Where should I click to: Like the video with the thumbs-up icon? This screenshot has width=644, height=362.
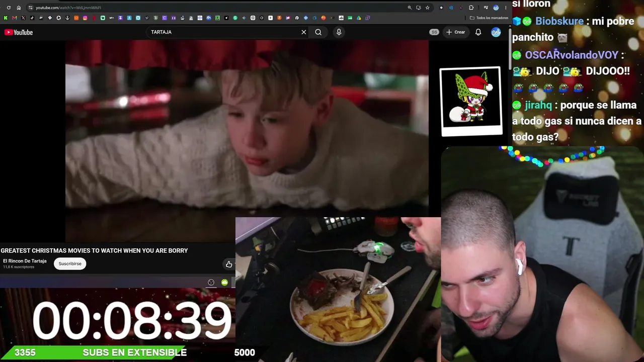[229, 264]
